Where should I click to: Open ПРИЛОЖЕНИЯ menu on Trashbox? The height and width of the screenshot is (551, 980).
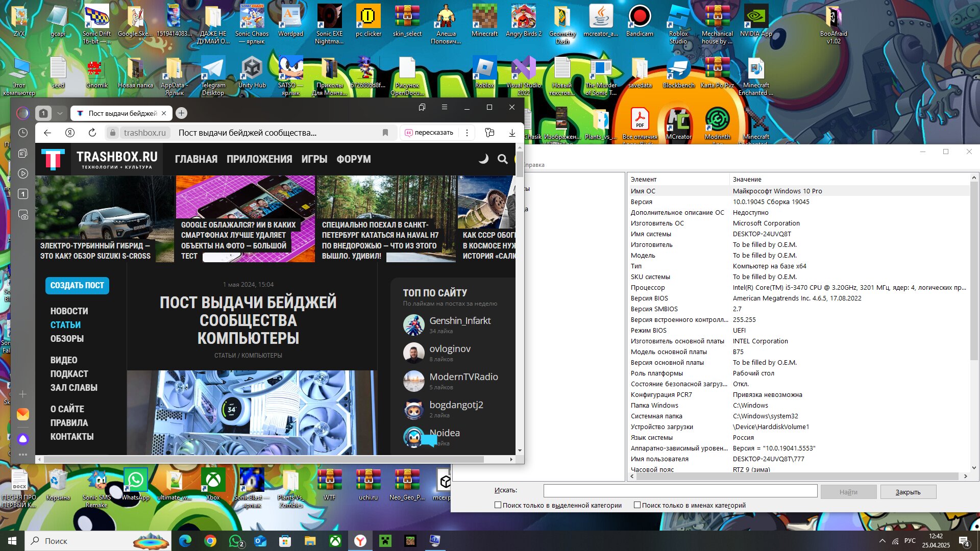259,159
